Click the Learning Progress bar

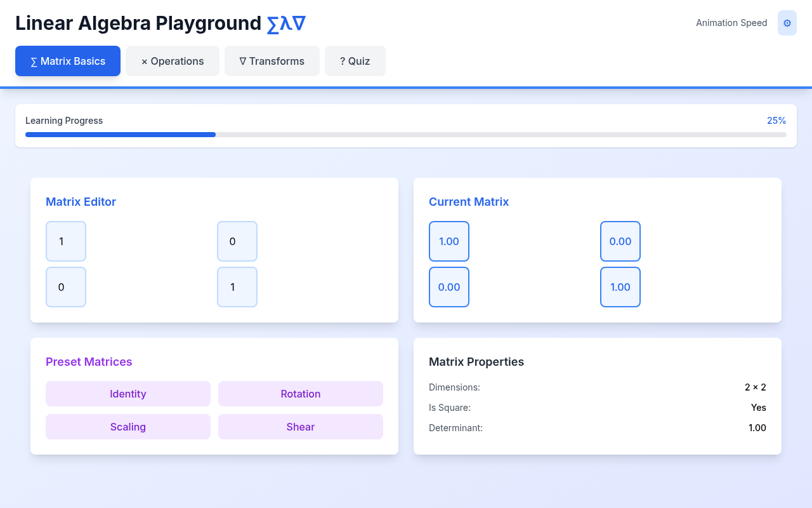(406, 135)
